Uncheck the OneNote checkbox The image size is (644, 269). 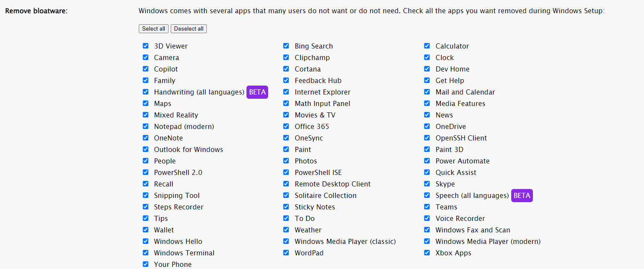point(146,138)
